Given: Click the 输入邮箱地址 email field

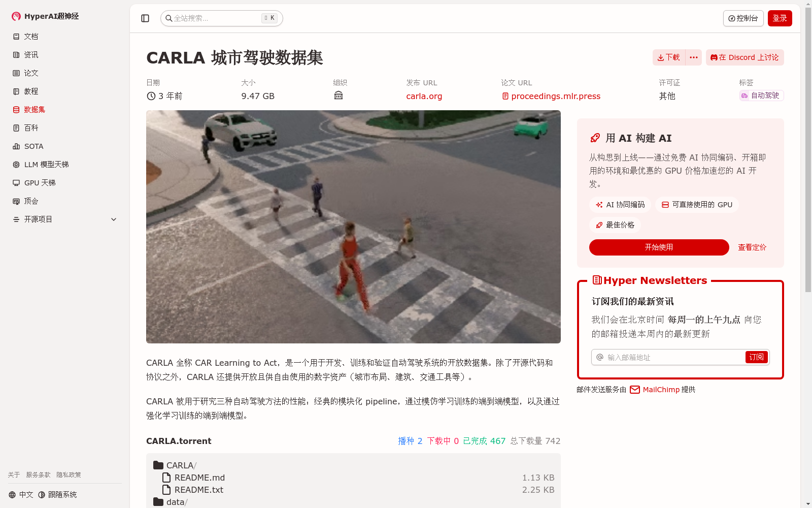Looking at the screenshot, I should point(668,357).
